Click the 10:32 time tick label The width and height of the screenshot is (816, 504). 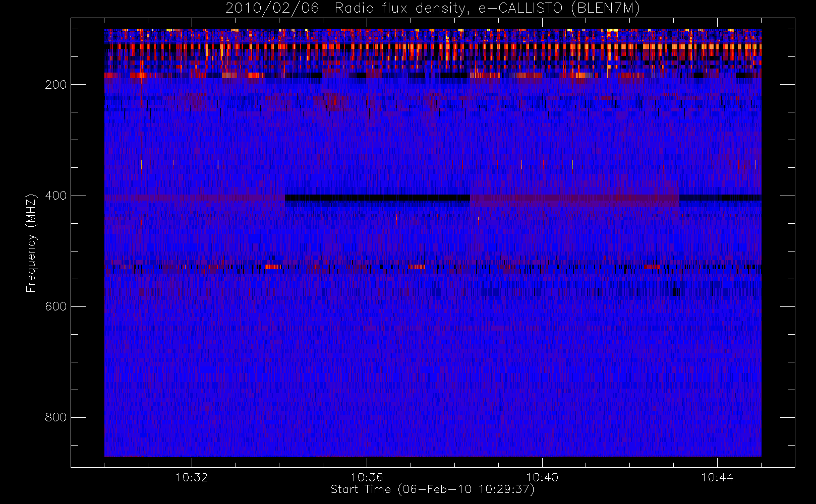pos(192,477)
